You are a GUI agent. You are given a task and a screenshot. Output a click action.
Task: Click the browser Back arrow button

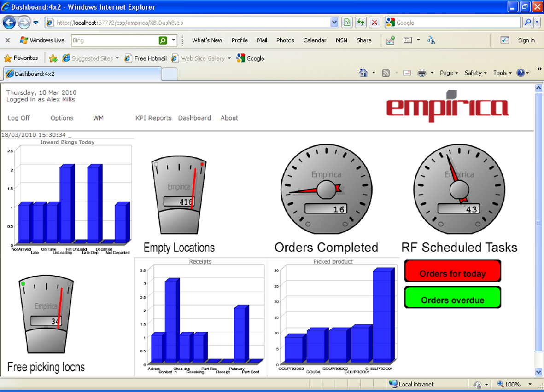coord(9,22)
